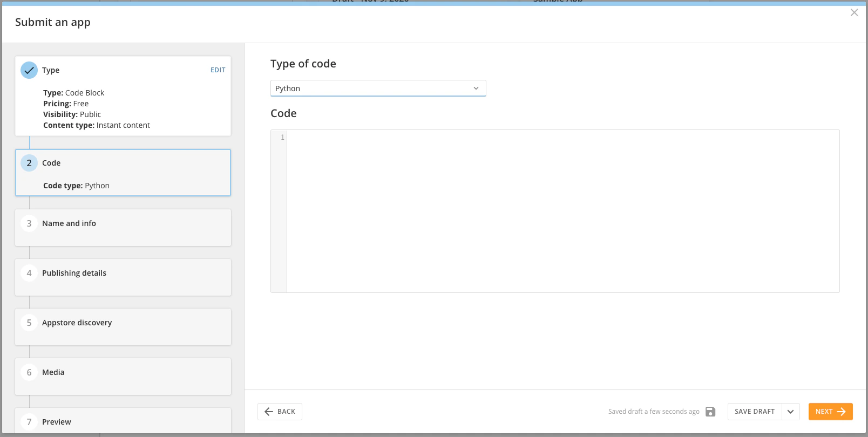Click the step 4 number circle
Image resolution: width=868 pixels, height=437 pixels.
pyautogui.click(x=29, y=273)
